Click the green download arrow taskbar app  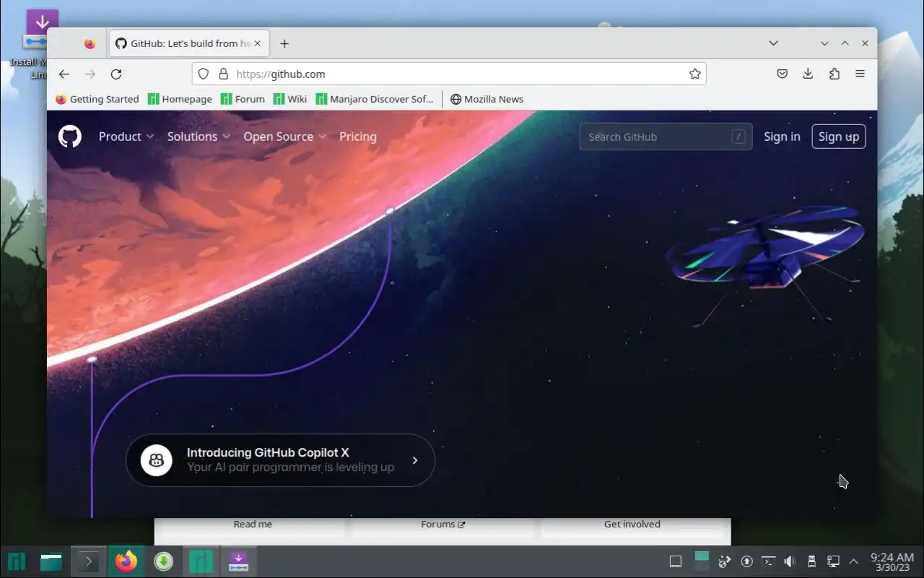164,561
